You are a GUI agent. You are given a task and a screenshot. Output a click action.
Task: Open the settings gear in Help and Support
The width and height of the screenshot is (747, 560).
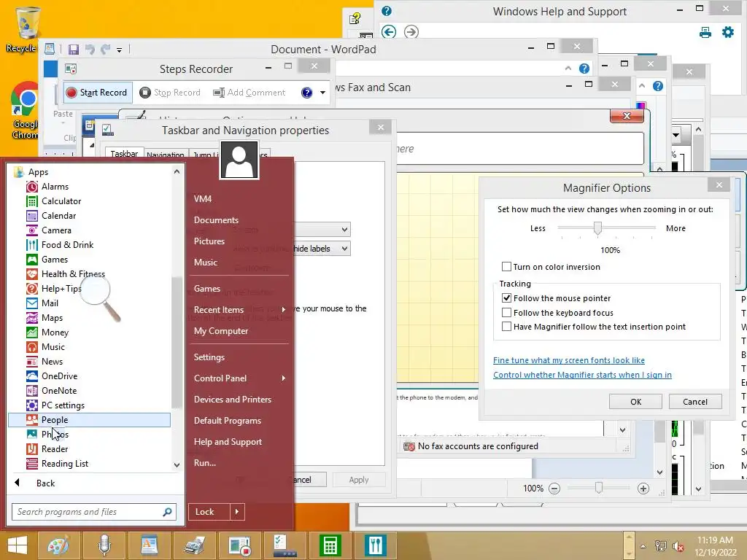click(728, 32)
